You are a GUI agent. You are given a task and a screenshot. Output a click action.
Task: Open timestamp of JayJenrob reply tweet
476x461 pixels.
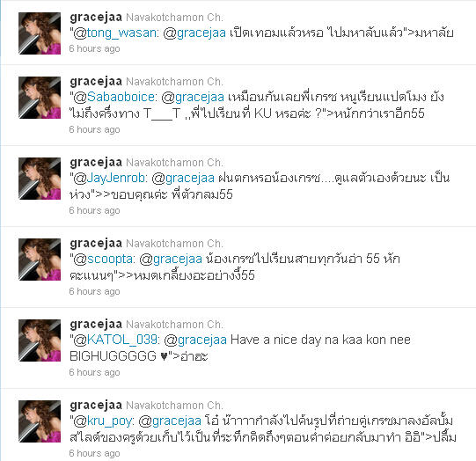[x=94, y=210]
